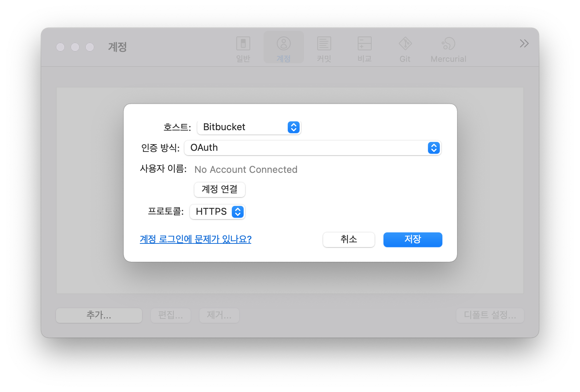580x392 pixels.
Task: Click the 호스트: label
Action: coord(177,127)
